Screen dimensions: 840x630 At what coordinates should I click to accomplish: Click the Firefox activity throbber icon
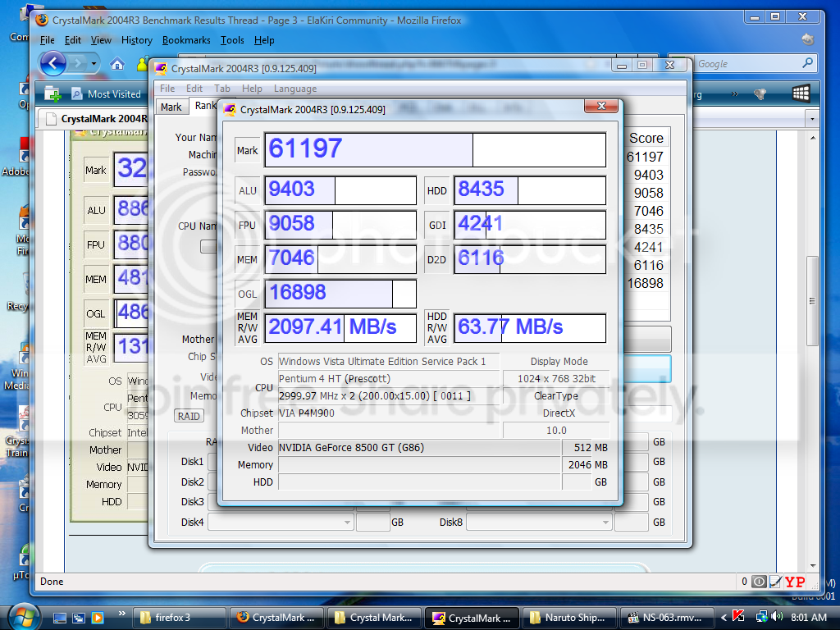tap(808, 39)
